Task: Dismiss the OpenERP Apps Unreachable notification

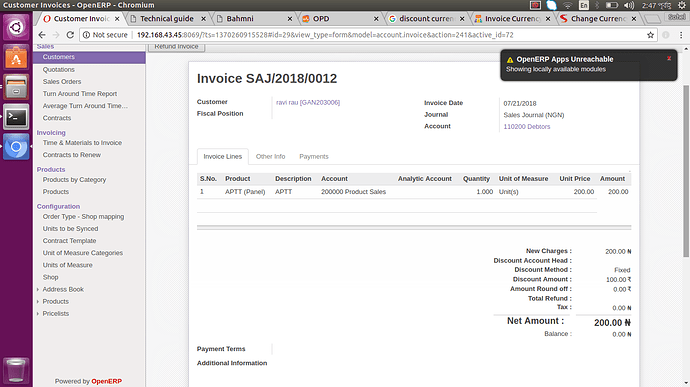Action: coord(669,58)
